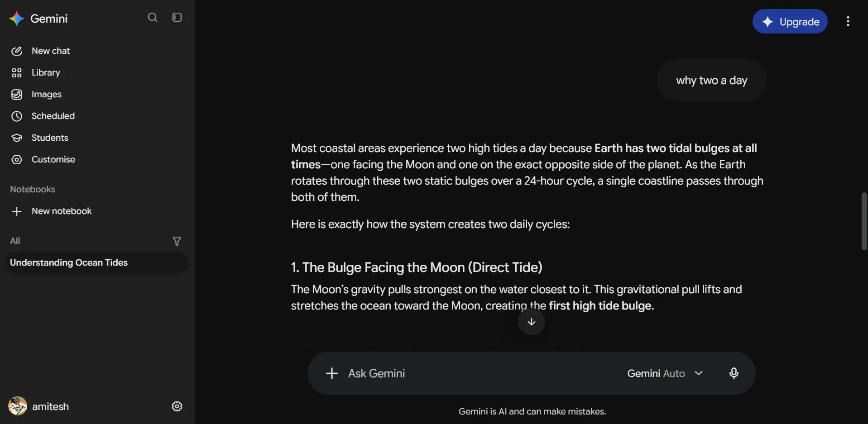
Task: Click the Notebooks section label
Action: click(33, 190)
